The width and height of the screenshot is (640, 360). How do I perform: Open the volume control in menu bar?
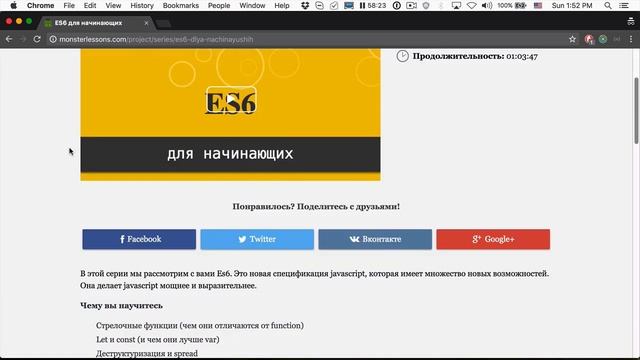point(487,5)
